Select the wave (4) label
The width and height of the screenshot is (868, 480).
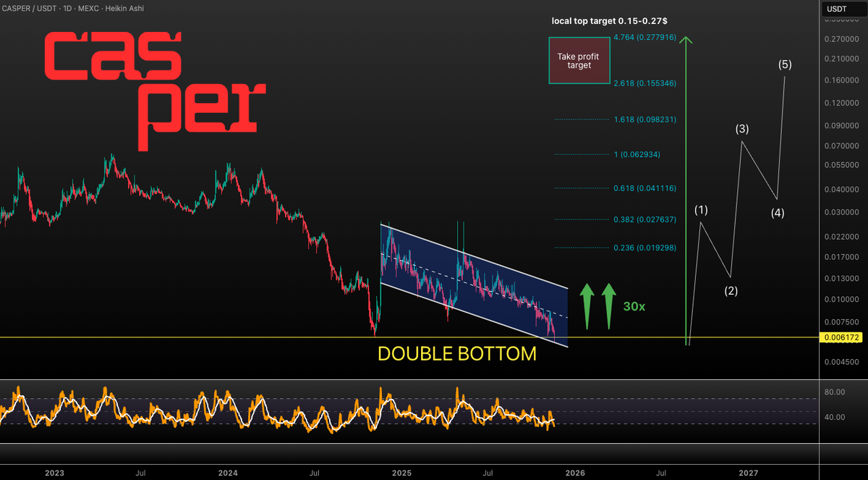[778, 213]
